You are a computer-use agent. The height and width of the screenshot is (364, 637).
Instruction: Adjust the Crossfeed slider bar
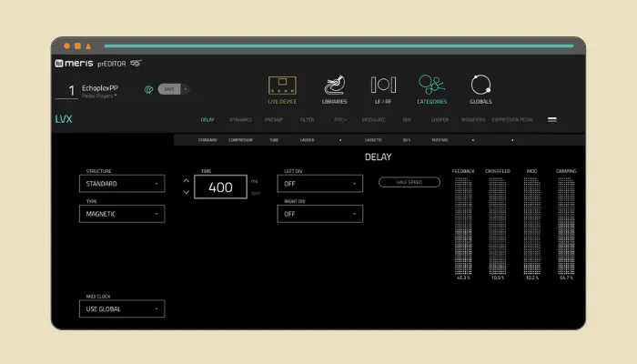498,226
